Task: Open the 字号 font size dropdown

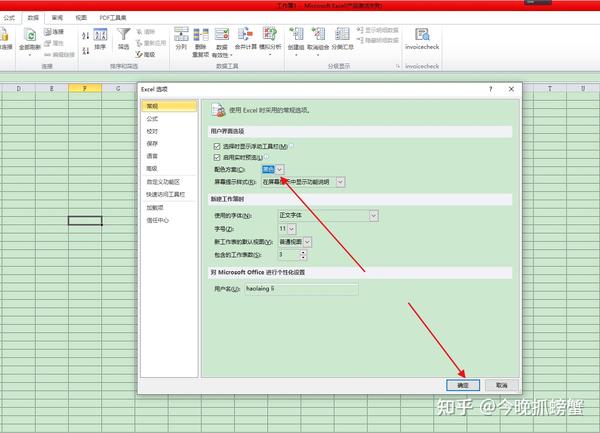Action: [291, 229]
